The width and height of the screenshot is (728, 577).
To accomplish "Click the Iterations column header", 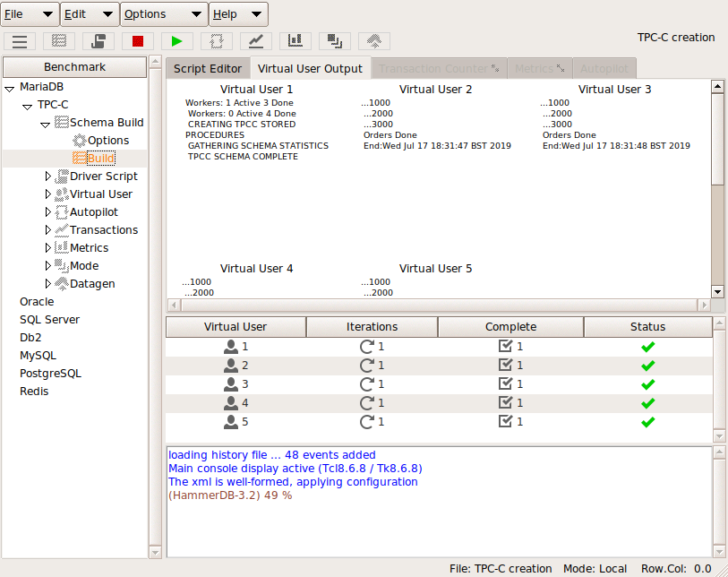I will [x=372, y=327].
